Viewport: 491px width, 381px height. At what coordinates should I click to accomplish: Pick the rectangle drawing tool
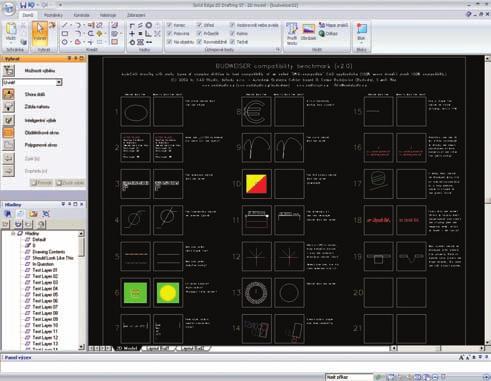point(65,34)
